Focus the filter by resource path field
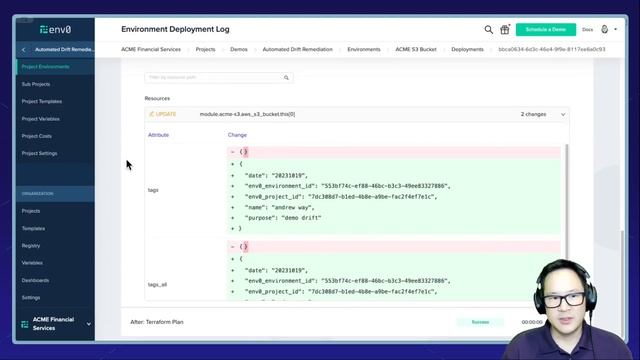640x360 pixels. tap(219, 78)
